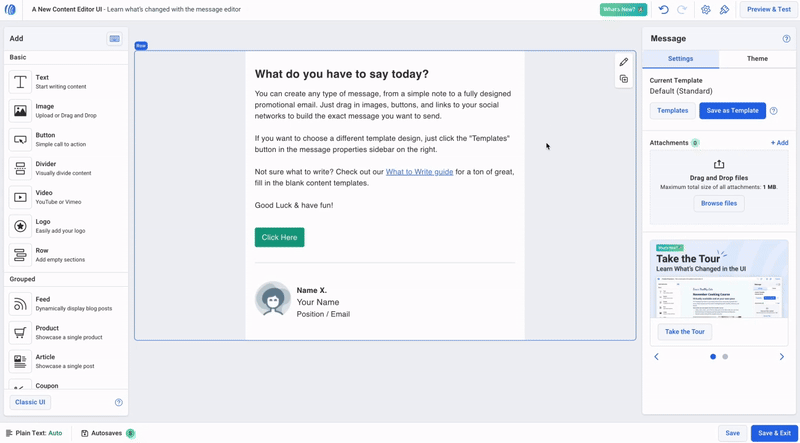Click Browse files button

pyautogui.click(x=718, y=203)
